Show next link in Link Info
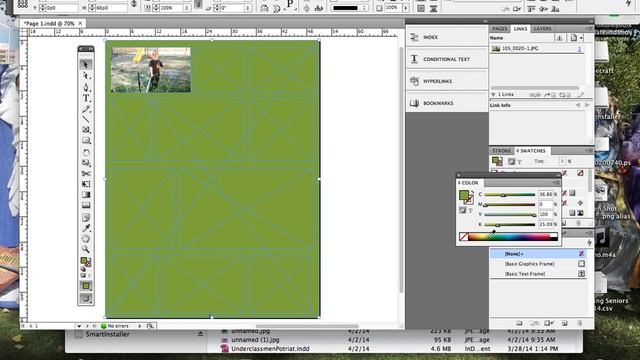 tap(587, 105)
